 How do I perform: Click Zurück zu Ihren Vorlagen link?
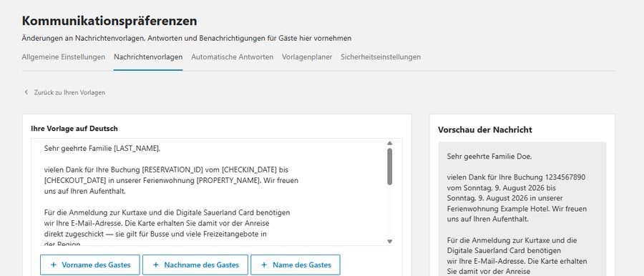(x=69, y=92)
